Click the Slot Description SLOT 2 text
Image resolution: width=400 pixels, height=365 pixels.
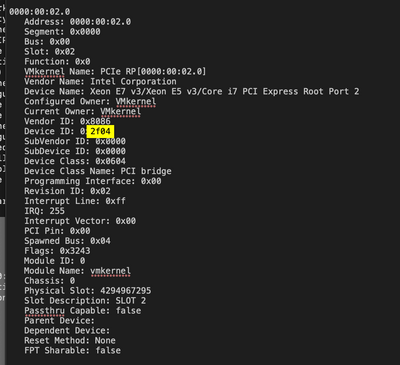click(131, 301)
